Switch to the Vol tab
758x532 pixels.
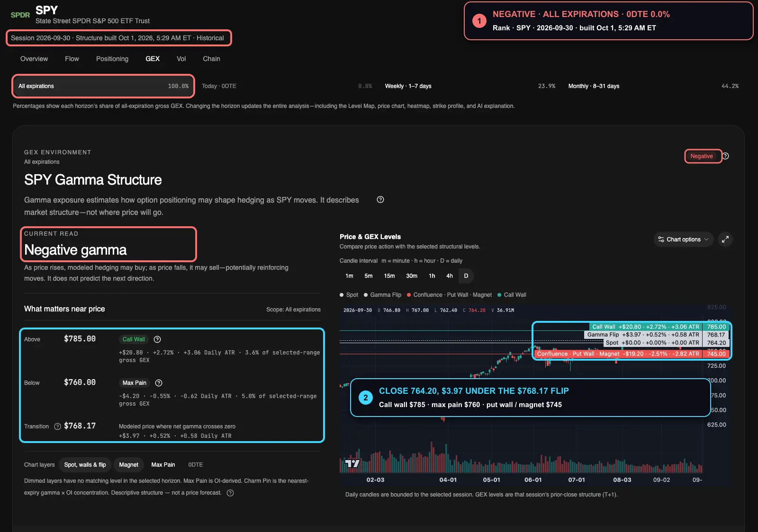pos(181,59)
